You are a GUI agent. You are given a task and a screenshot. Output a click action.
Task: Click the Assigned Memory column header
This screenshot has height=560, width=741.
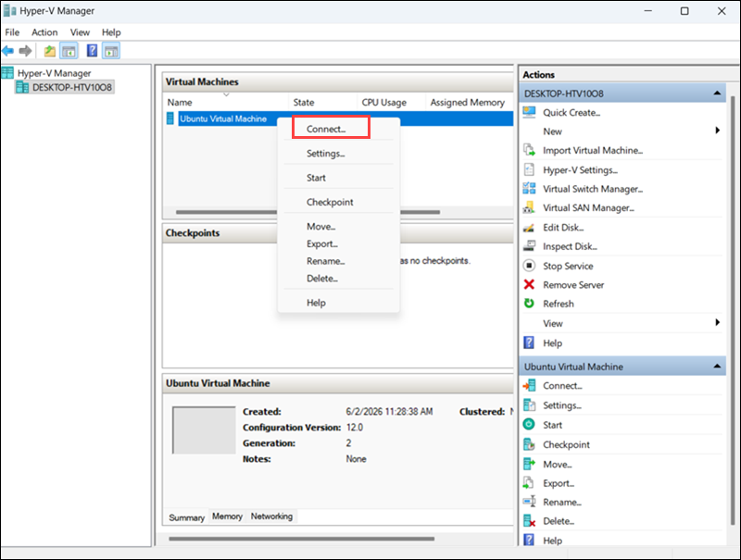click(x=470, y=103)
